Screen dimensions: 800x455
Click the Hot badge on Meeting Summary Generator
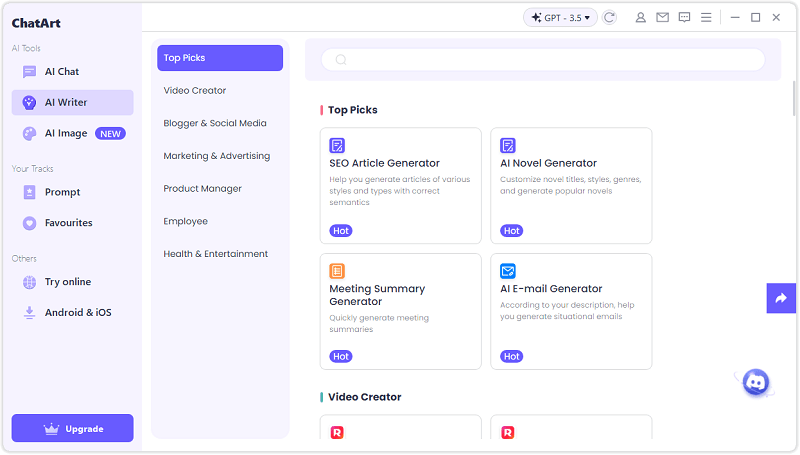pyautogui.click(x=341, y=357)
